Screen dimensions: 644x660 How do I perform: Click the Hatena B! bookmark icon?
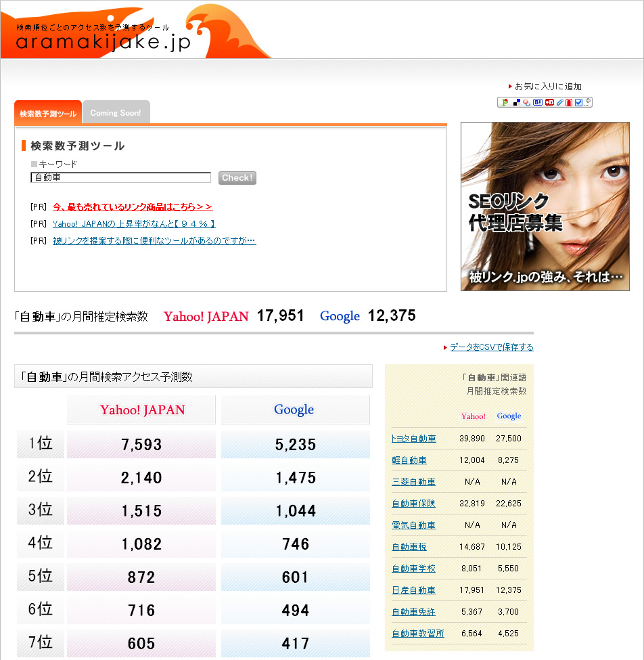538,102
